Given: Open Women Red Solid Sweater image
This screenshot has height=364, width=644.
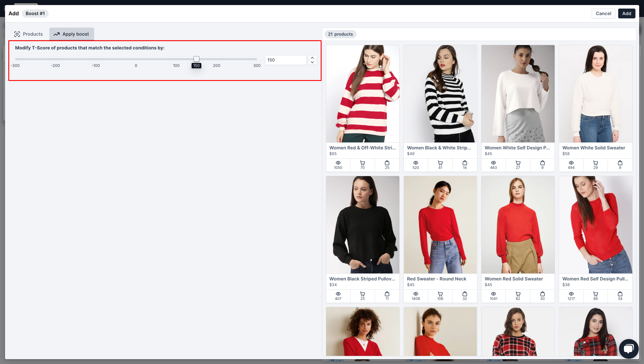Looking at the screenshot, I should tap(518, 225).
